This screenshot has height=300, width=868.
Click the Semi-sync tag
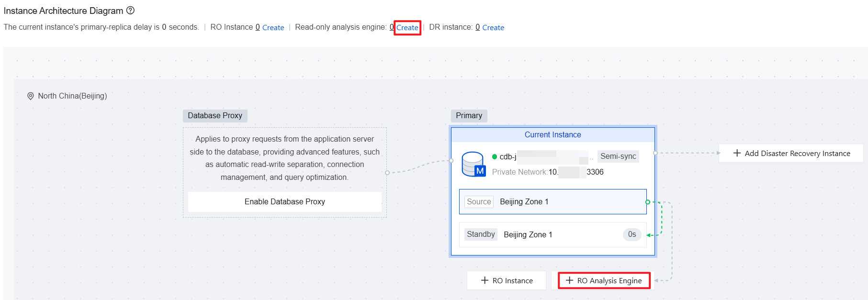(618, 156)
